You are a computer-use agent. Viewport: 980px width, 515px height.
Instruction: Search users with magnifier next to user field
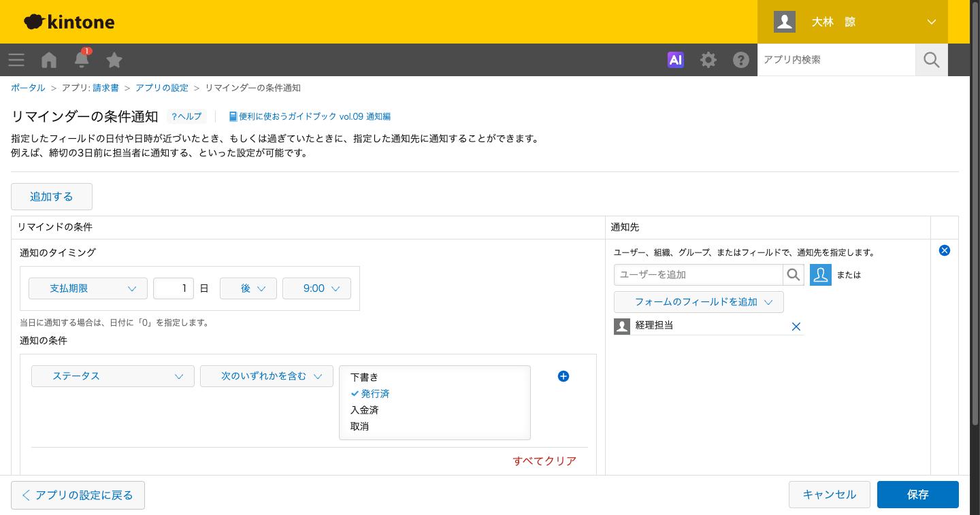click(x=794, y=275)
